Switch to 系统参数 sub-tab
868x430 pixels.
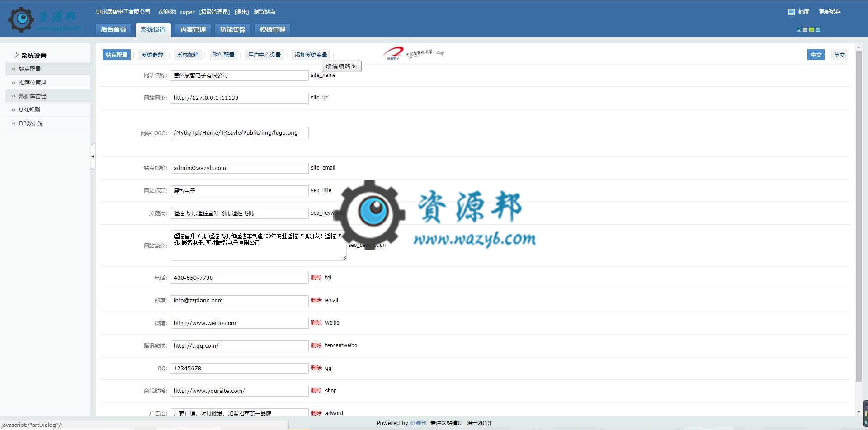point(152,55)
